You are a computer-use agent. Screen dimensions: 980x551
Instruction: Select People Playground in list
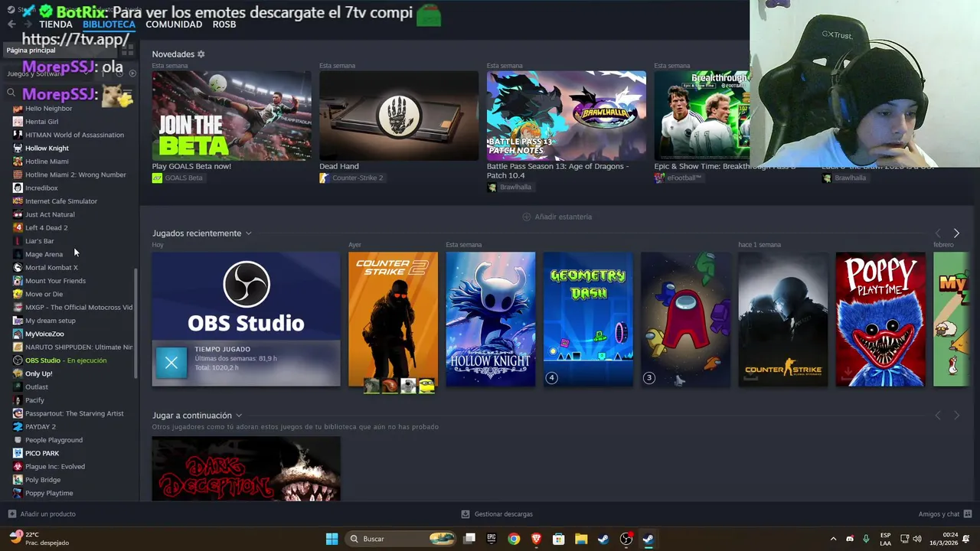54,440
